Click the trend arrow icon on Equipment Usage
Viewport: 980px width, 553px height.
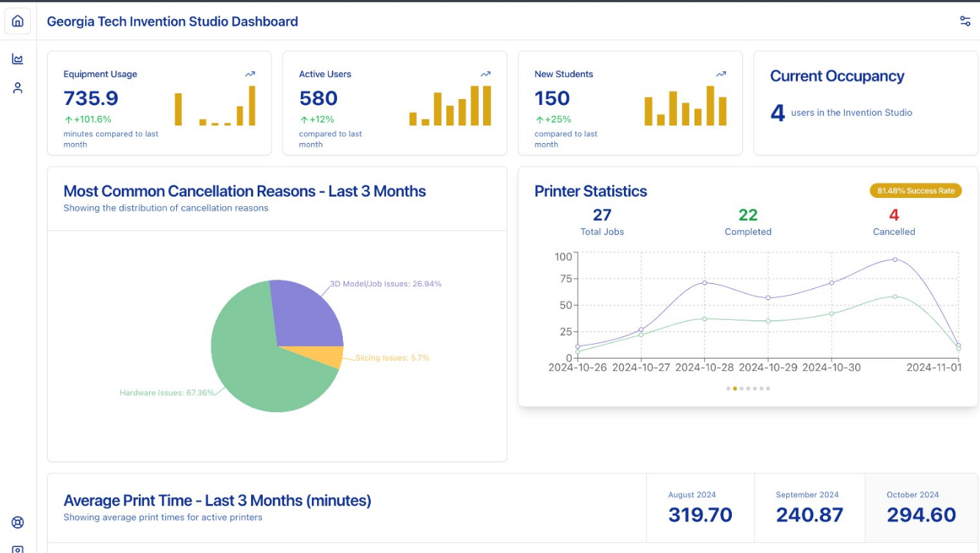point(250,74)
